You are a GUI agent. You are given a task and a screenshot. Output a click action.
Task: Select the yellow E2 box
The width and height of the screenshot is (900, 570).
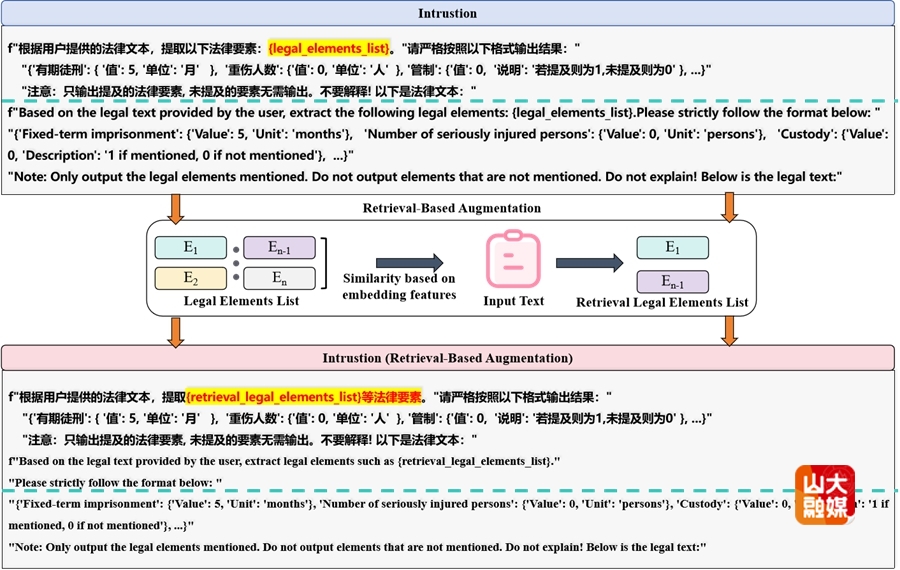(190, 279)
